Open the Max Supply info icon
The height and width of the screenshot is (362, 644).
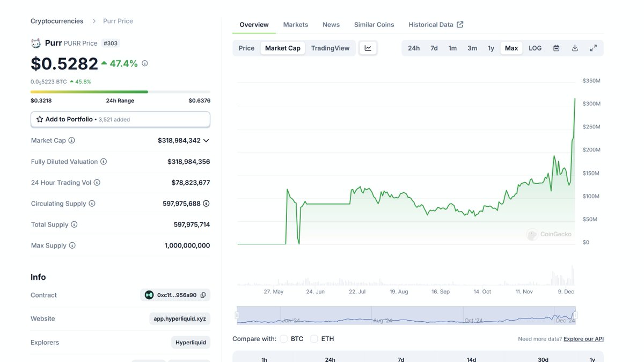72,245
